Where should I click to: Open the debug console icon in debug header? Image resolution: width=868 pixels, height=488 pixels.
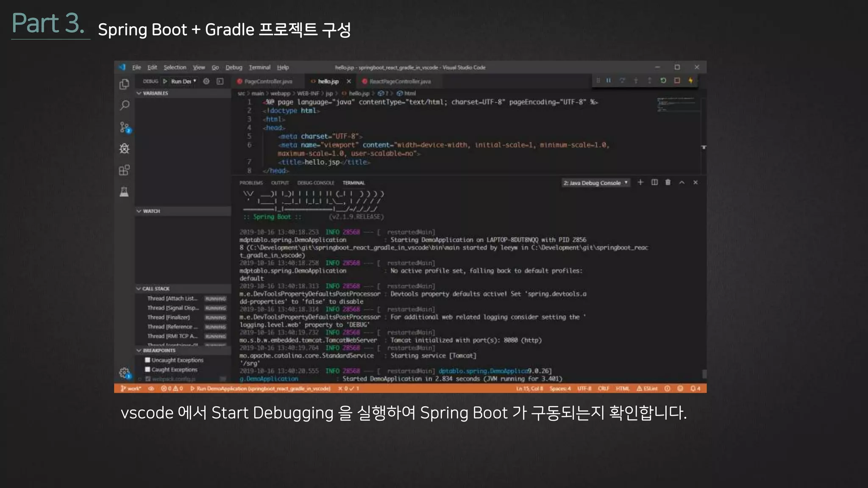coord(220,81)
